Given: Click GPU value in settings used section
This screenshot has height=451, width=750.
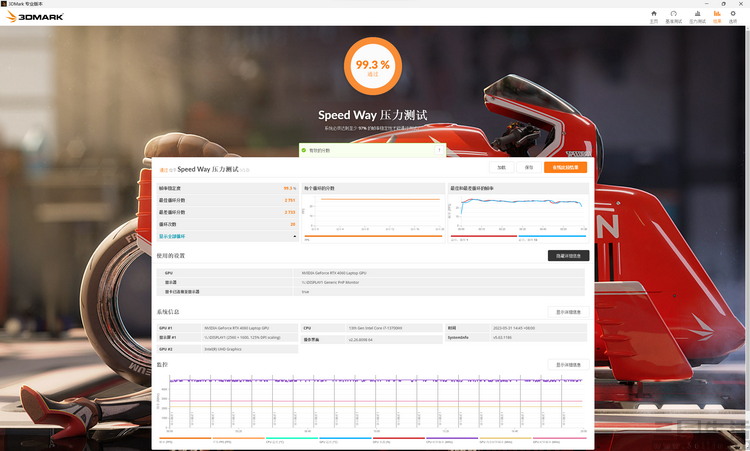Looking at the screenshot, I should [334, 273].
